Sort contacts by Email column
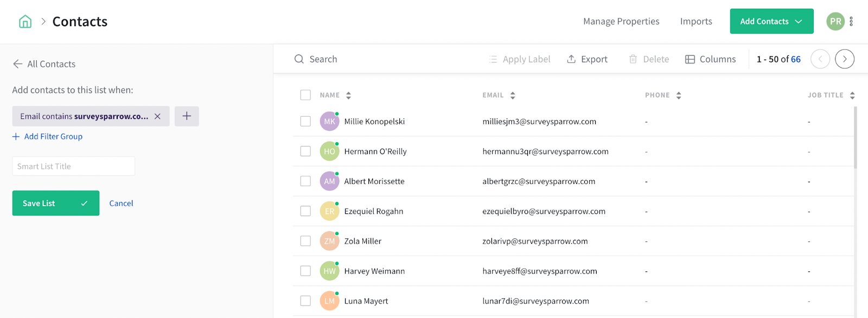The width and height of the screenshot is (868, 318). 513,96
